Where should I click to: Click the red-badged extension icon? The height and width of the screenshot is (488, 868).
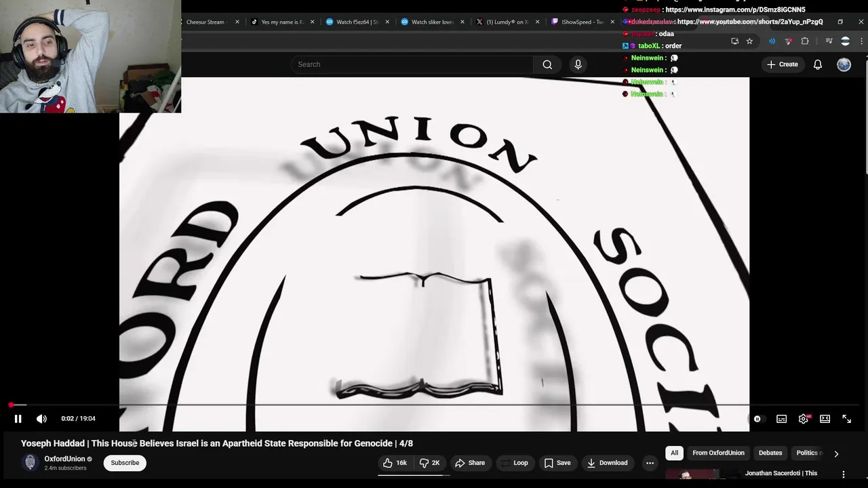(788, 41)
